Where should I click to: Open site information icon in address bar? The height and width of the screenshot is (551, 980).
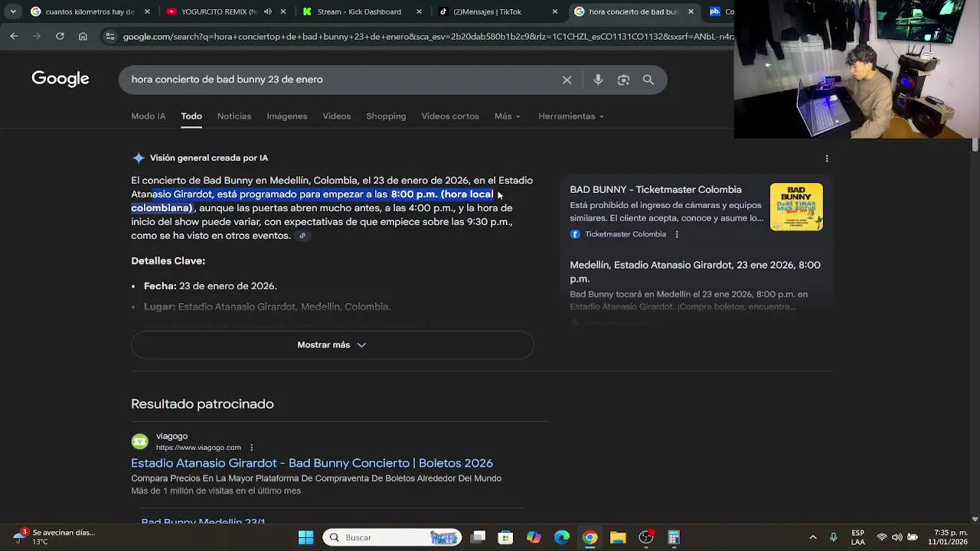pyautogui.click(x=110, y=36)
